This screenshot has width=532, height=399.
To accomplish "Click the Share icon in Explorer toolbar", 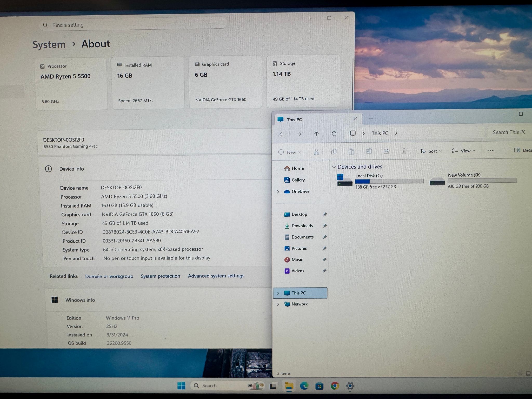I will coord(387,151).
